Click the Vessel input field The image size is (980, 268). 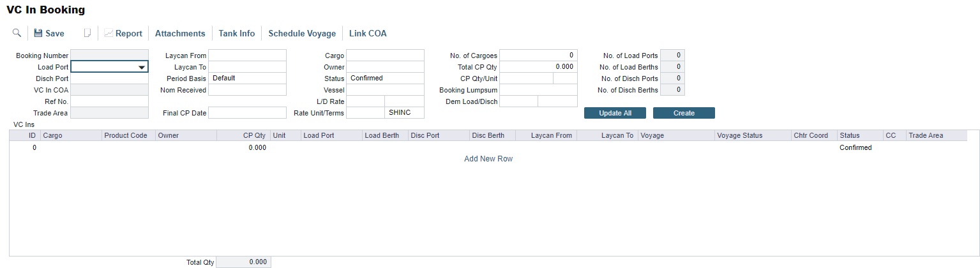click(385, 90)
